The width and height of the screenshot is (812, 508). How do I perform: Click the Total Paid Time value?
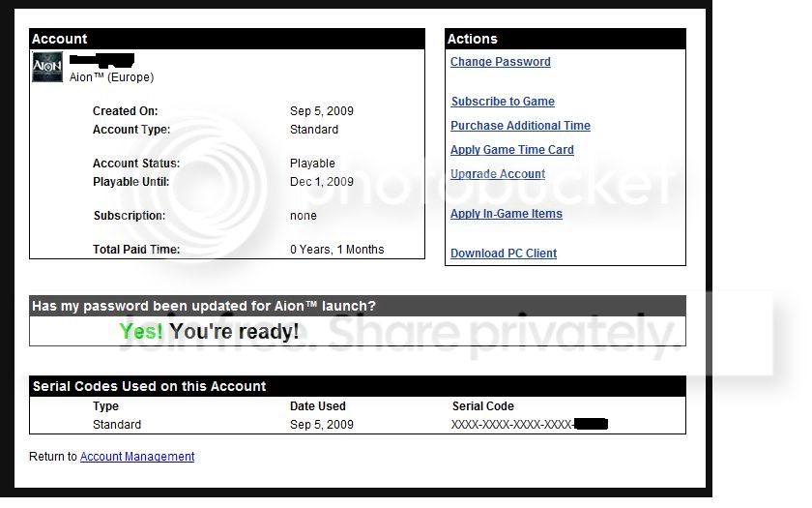coord(336,250)
